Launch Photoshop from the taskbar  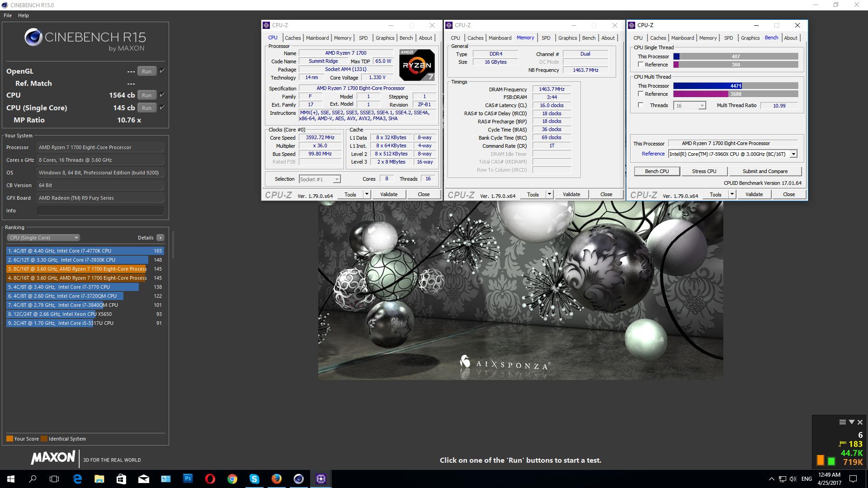(x=188, y=479)
